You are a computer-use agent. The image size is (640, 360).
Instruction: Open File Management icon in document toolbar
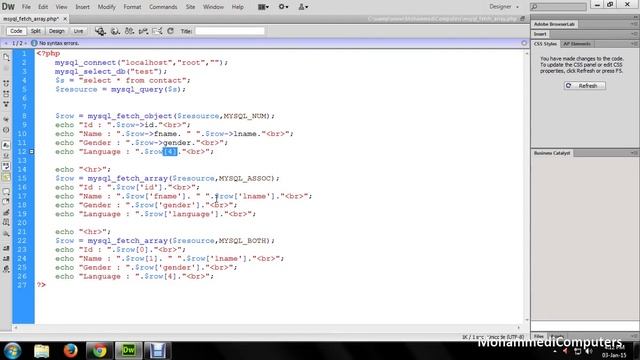point(129,31)
